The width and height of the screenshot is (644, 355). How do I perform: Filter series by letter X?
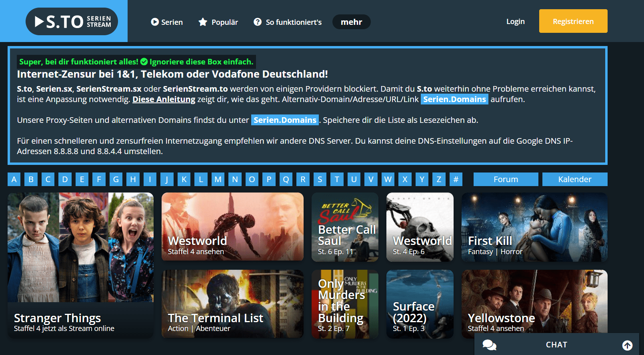(405, 179)
